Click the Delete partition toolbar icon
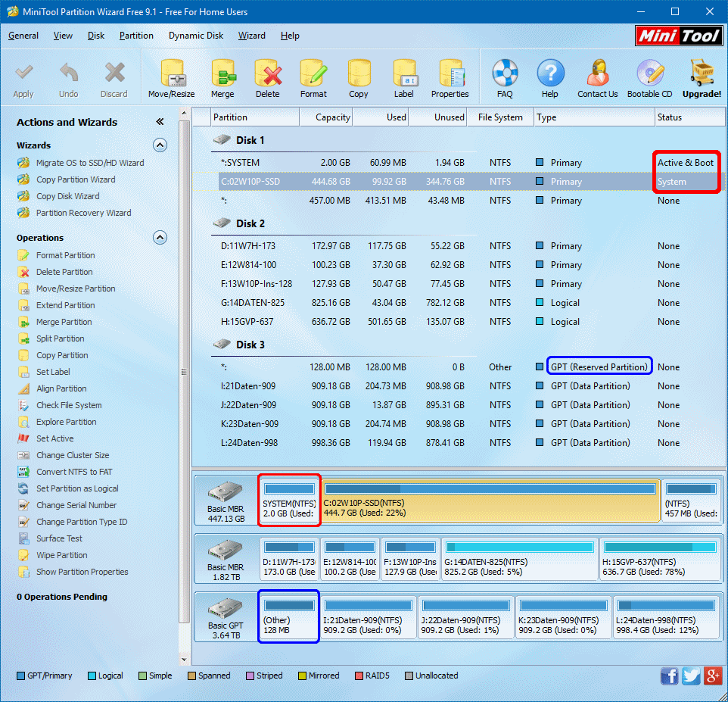The image size is (728, 702). [267, 74]
